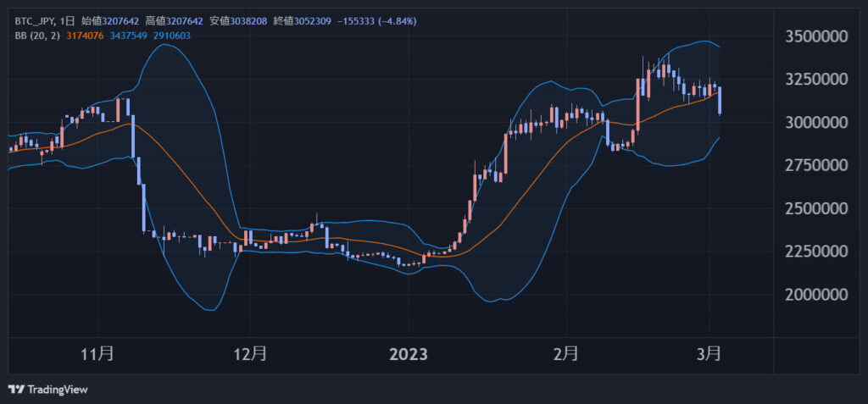Click the change value −155333 (−4.84%)
The width and height of the screenshot is (868, 404).
pyautogui.click(x=377, y=21)
